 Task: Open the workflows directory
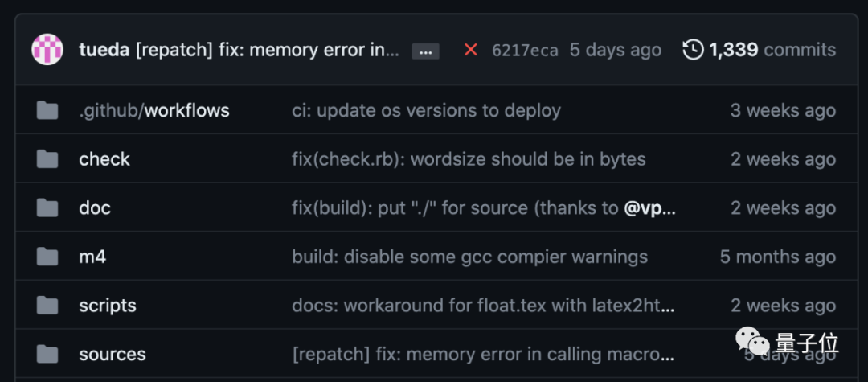tap(186, 110)
